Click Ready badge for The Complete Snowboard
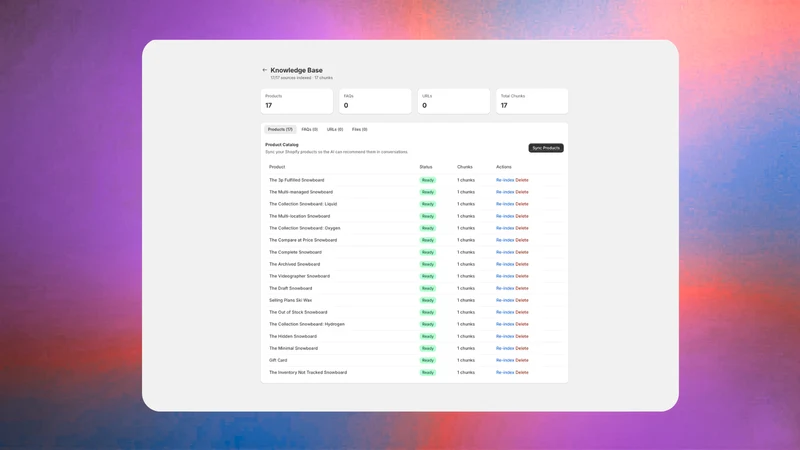800x450 pixels. [428, 252]
